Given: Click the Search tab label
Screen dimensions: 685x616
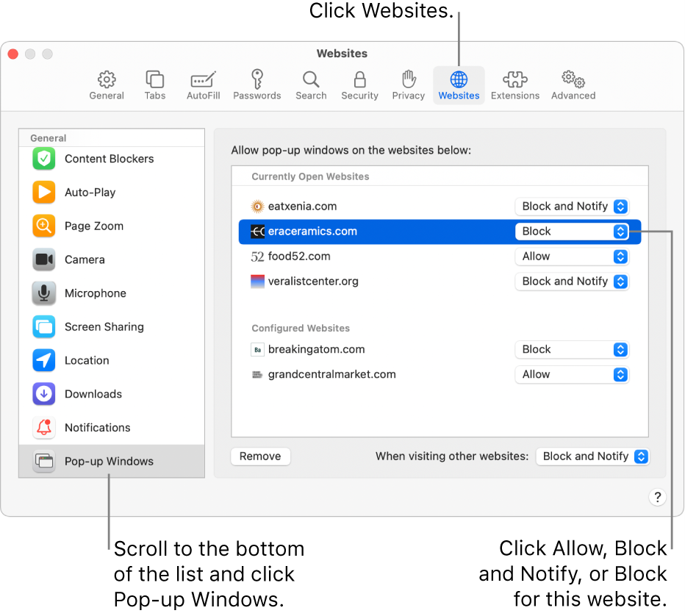Looking at the screenshot, I should pos(311,96).
